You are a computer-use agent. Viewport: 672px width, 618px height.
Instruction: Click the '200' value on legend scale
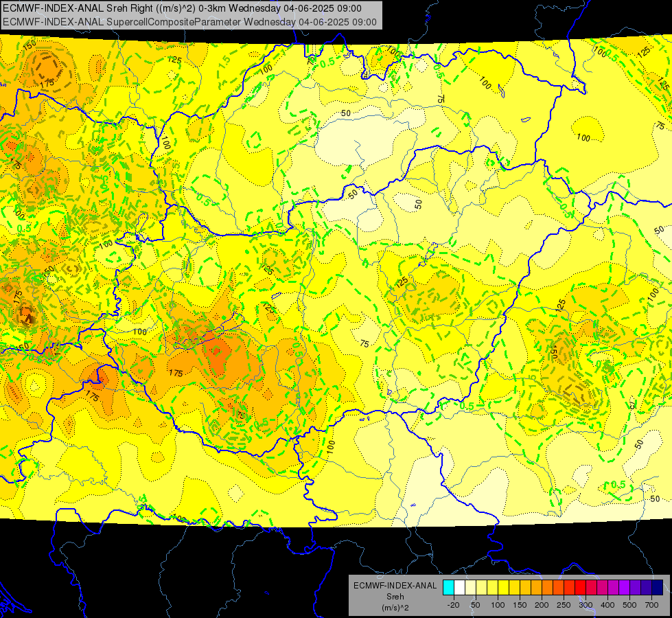(542, 605)
